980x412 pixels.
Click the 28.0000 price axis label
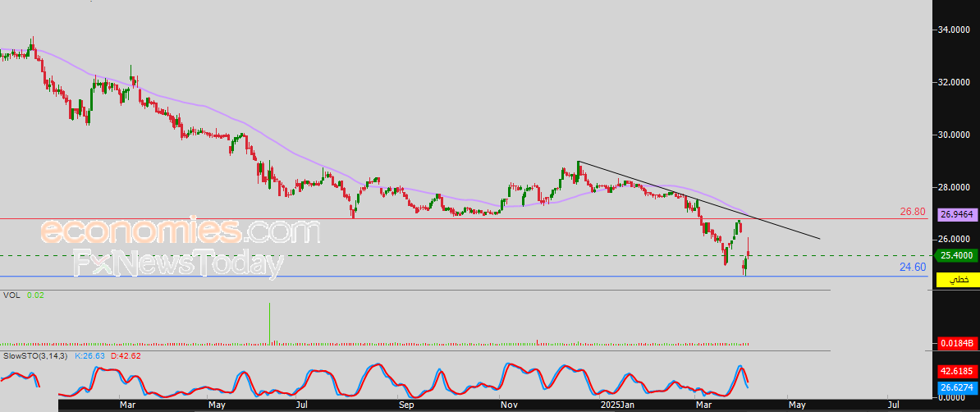point(955,187)
